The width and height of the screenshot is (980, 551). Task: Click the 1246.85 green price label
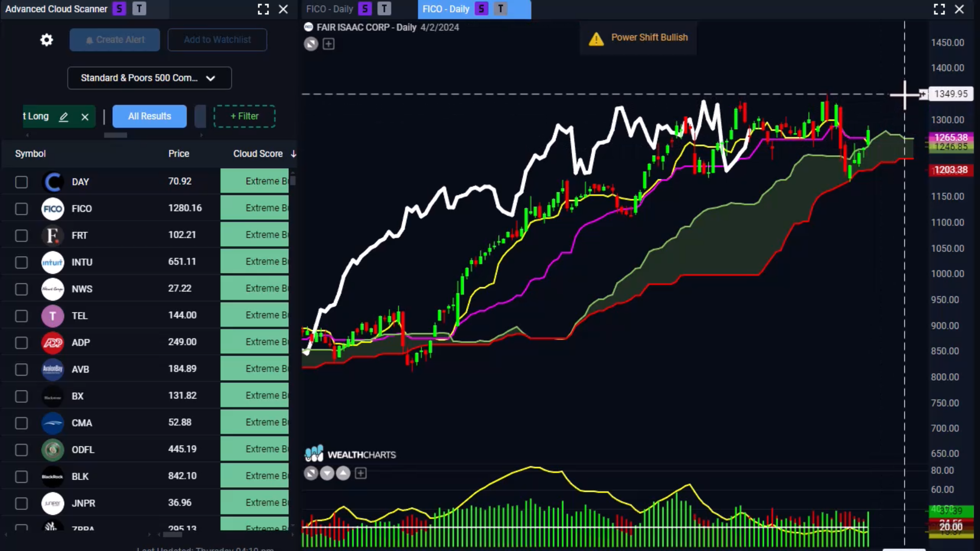(x=951, y=147)
